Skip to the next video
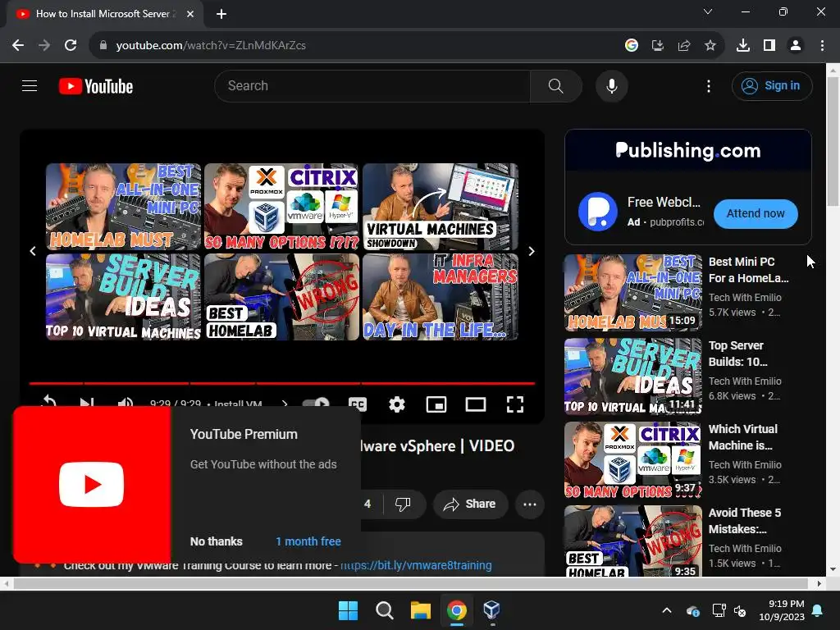This screenshot has width=840, height=630. click(87, 404)
